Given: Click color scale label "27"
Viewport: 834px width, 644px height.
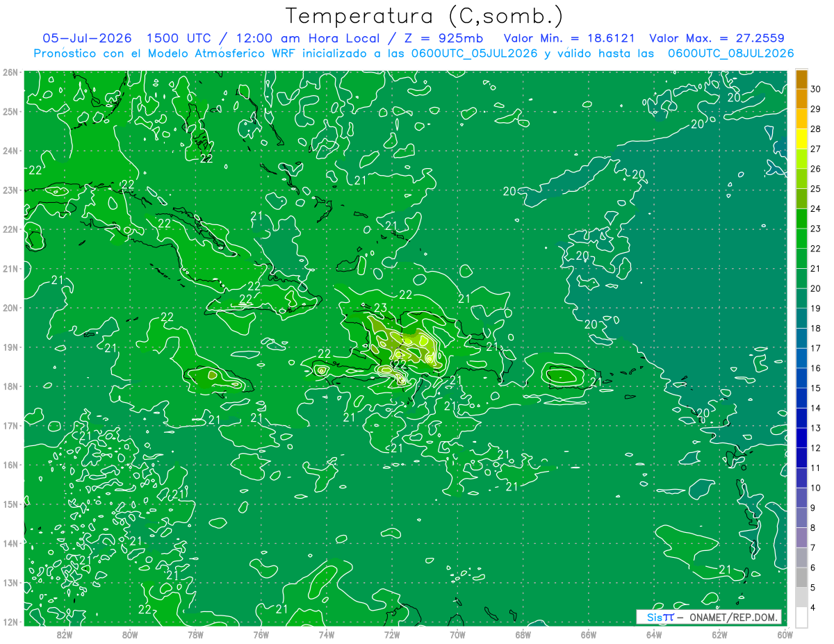Looking at the screenshot, I should point(815,149).
